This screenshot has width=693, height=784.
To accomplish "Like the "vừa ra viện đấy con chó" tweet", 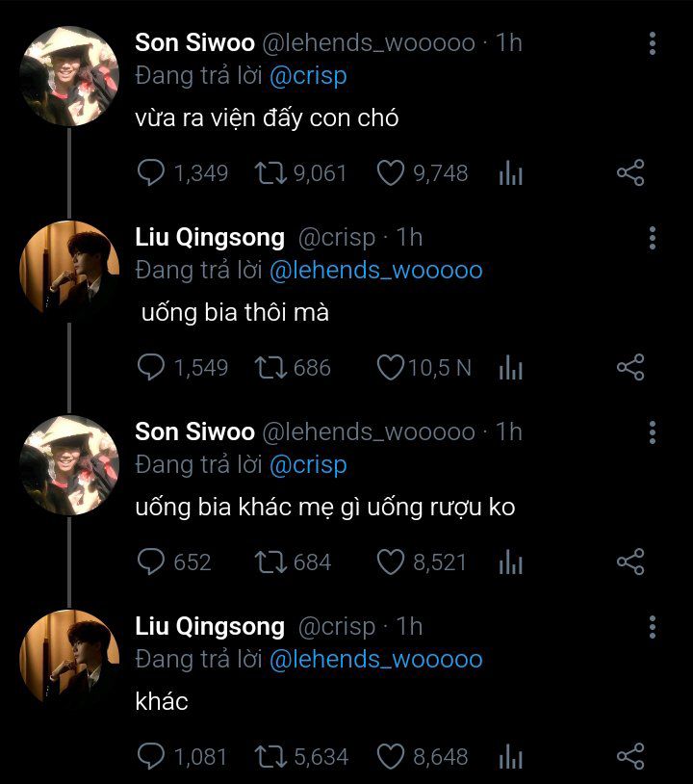I will point(390,173).
